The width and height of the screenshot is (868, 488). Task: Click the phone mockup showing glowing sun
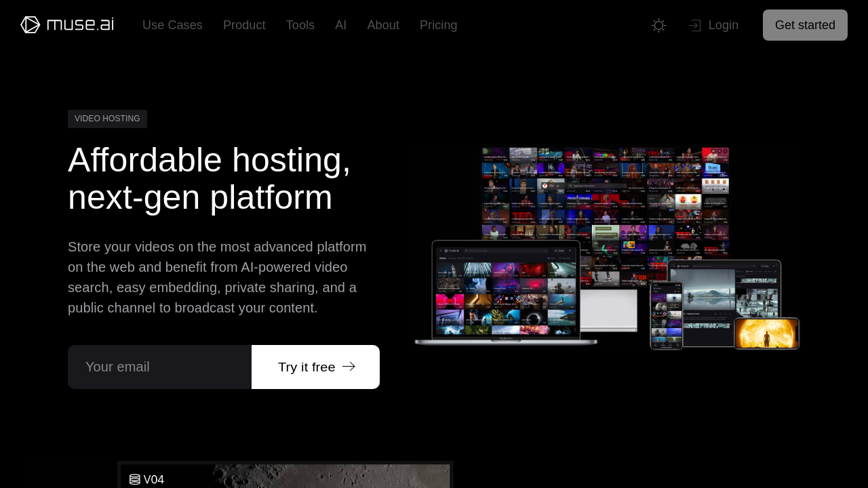[x=766, y=333]
